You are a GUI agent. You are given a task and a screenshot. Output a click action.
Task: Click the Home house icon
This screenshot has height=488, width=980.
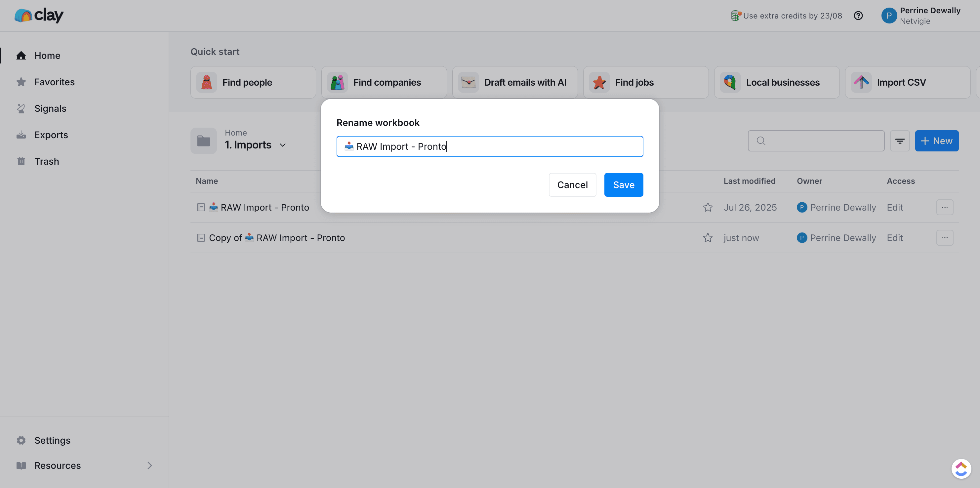click(x=21, y=56)
